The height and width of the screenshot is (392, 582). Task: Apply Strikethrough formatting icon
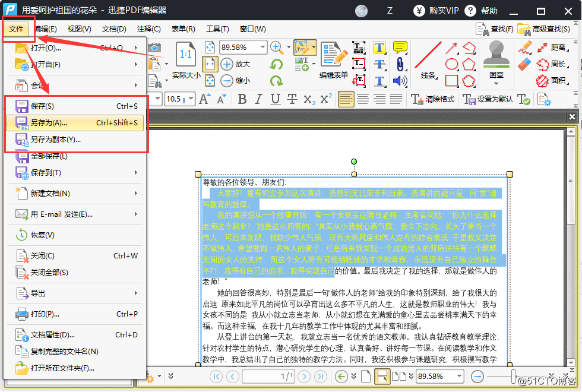coord(292,99)
